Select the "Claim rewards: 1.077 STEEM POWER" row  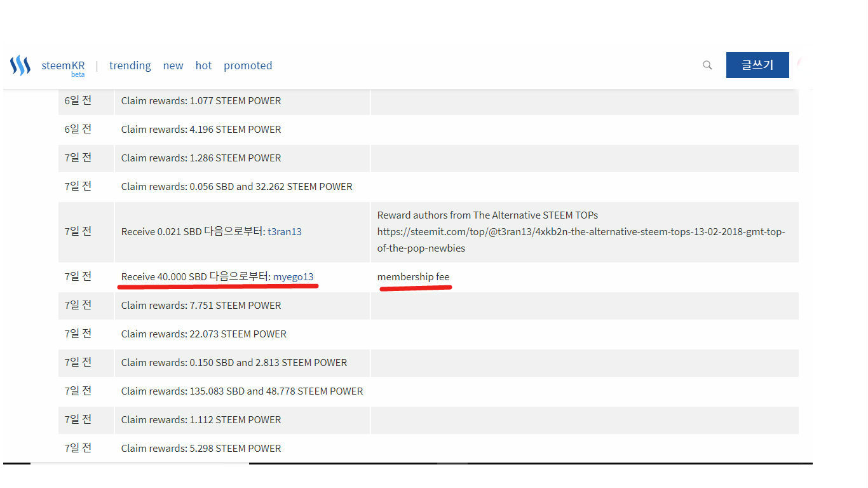click(201, 100)
